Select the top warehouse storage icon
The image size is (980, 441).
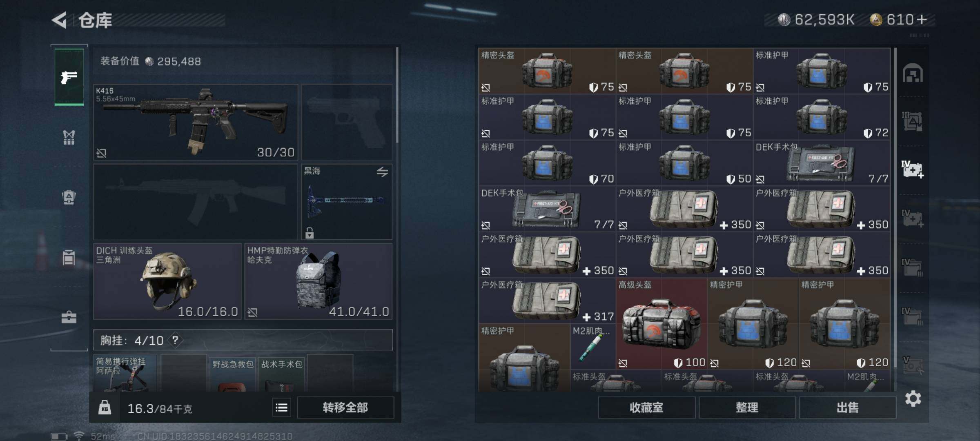913,73
